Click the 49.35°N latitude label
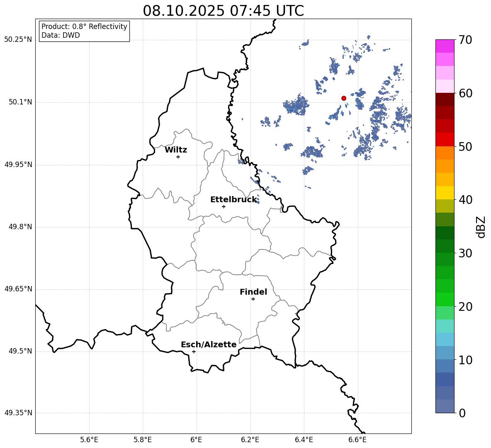Image resolution: width=491 pixels, height=448 pixels. tap(18, 413)
